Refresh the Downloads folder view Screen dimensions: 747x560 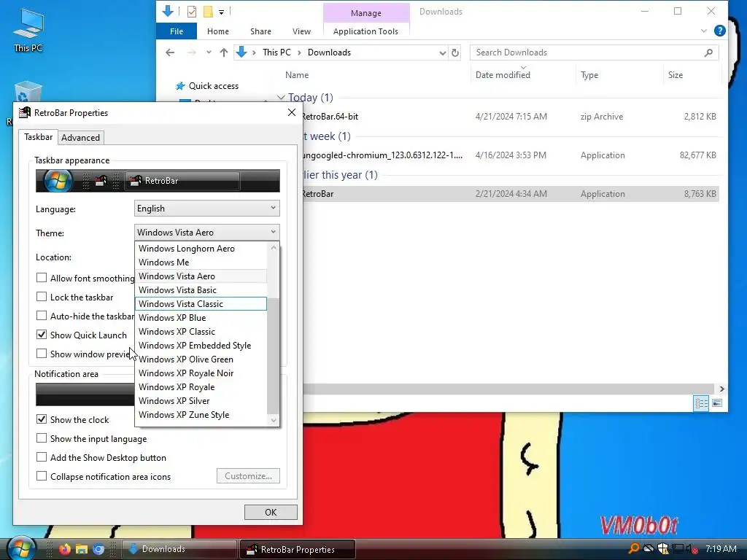pos(455,52)
